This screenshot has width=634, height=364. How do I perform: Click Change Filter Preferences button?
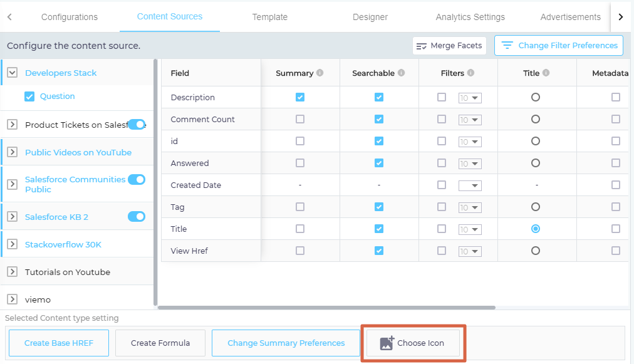pyautogui.click(x=559, y=46)
